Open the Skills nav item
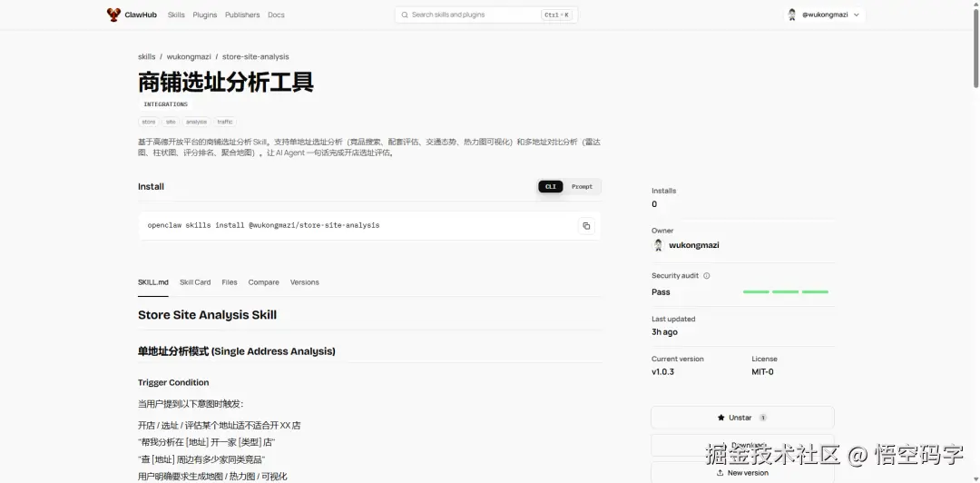This screenshot has width=980, height=483. pyautogui.click(x=176, y=15)
